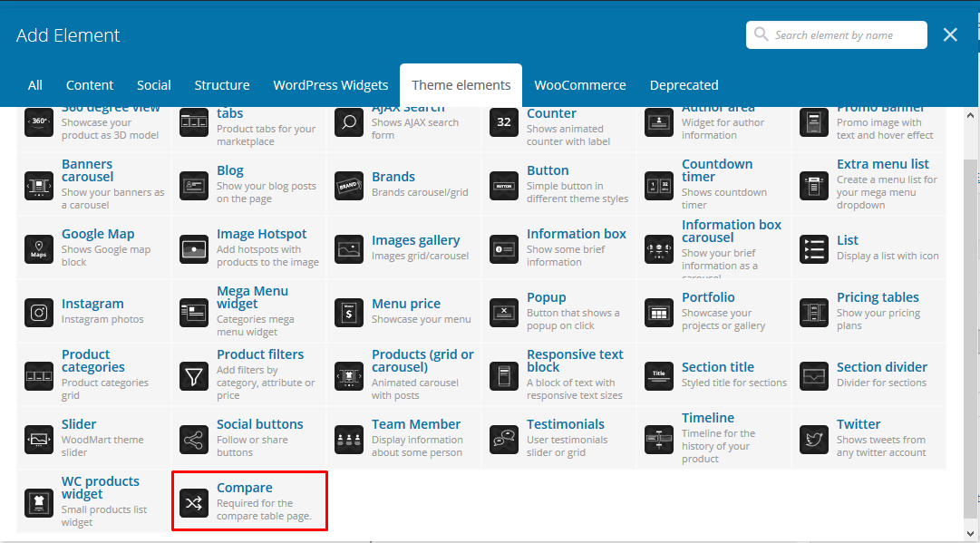Click the Team Member people icon

point(349,439)
